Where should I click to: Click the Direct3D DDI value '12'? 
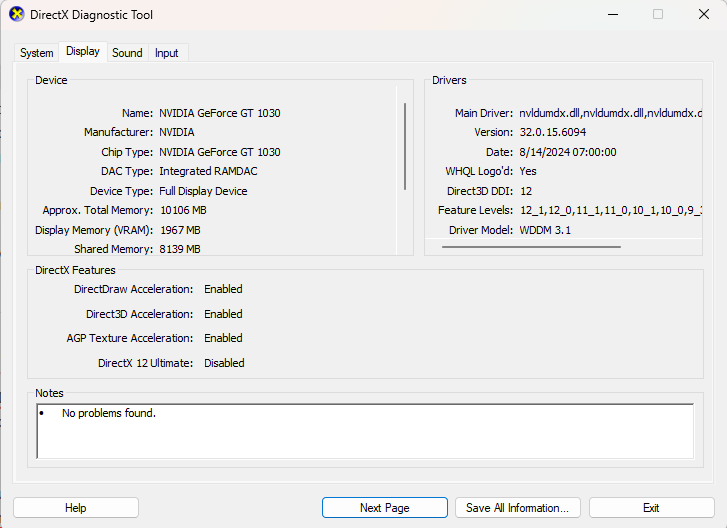(x=526, y=191)
